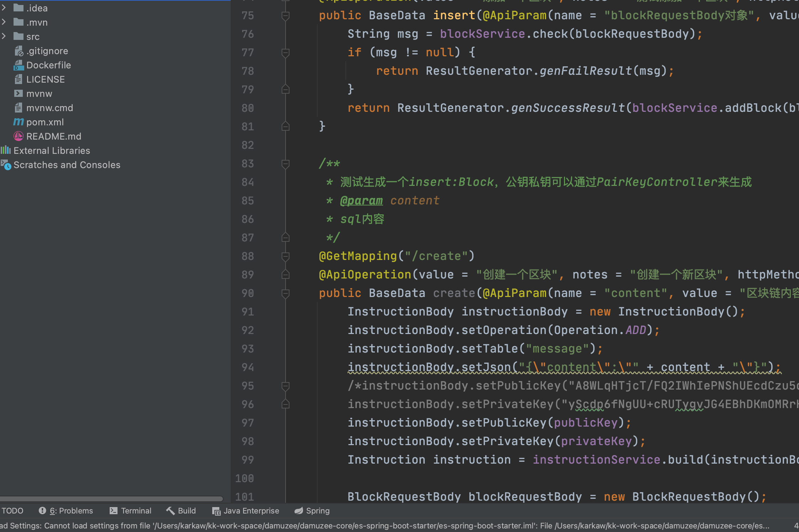799x532 pixels.
Task: Click the src folder icon
Action: click(x=19, y=36)
